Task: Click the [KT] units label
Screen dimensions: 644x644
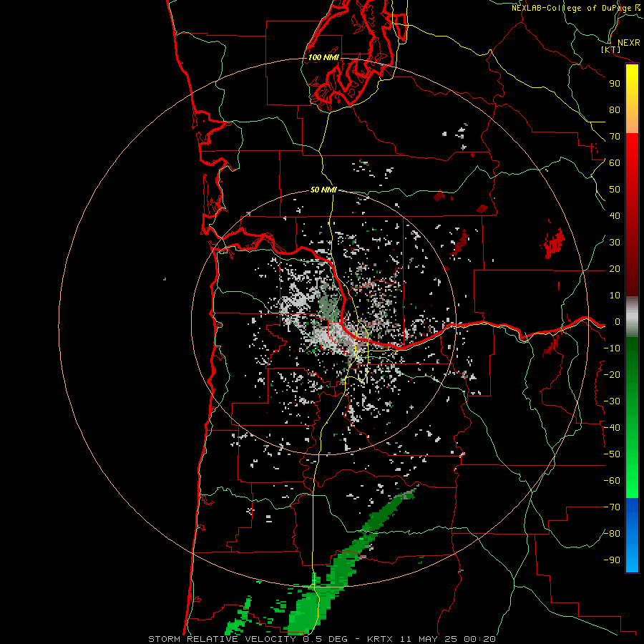Action: [x=611, y=49]
